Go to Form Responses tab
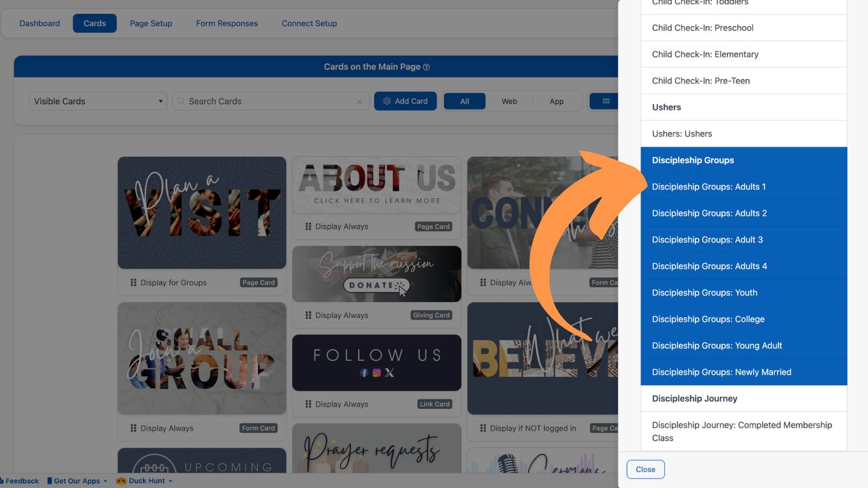 point(227,23)
